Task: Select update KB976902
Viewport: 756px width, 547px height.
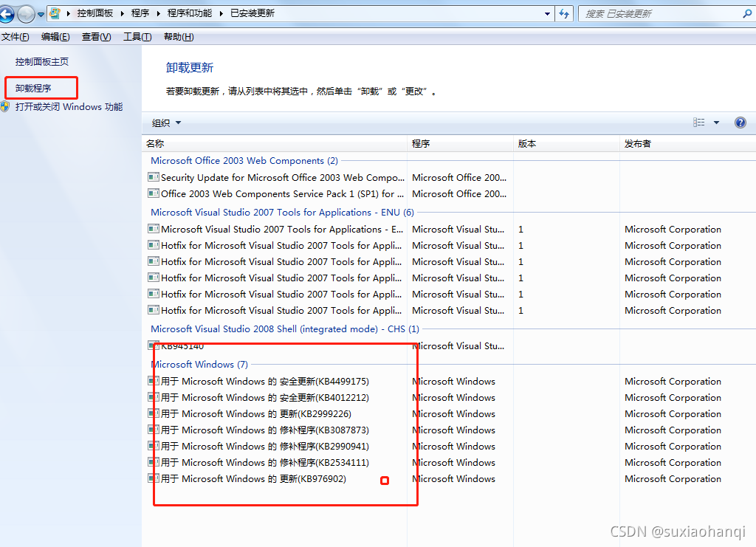Action: (x=253, y=478)
